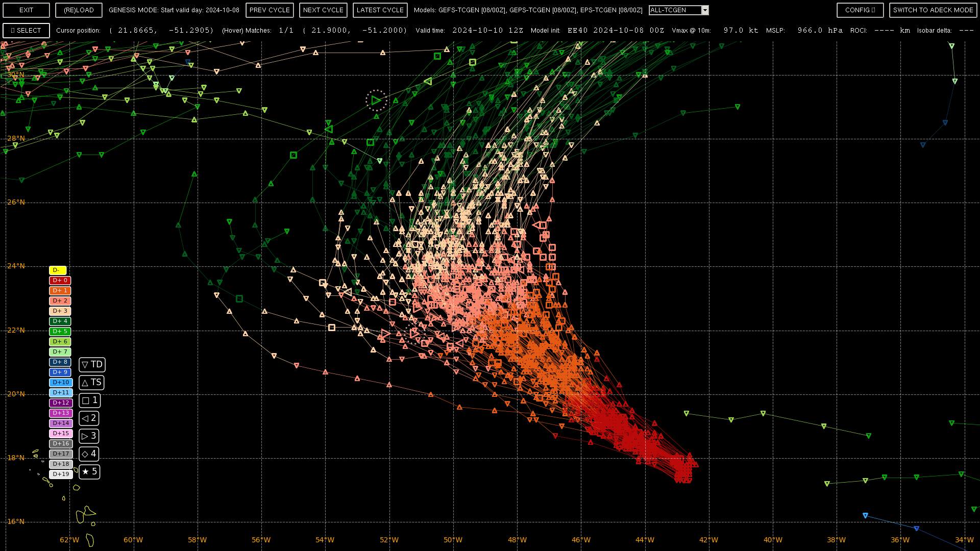Click the D+12 legend label
The image size is (980, 551).
tap(61, 403)
